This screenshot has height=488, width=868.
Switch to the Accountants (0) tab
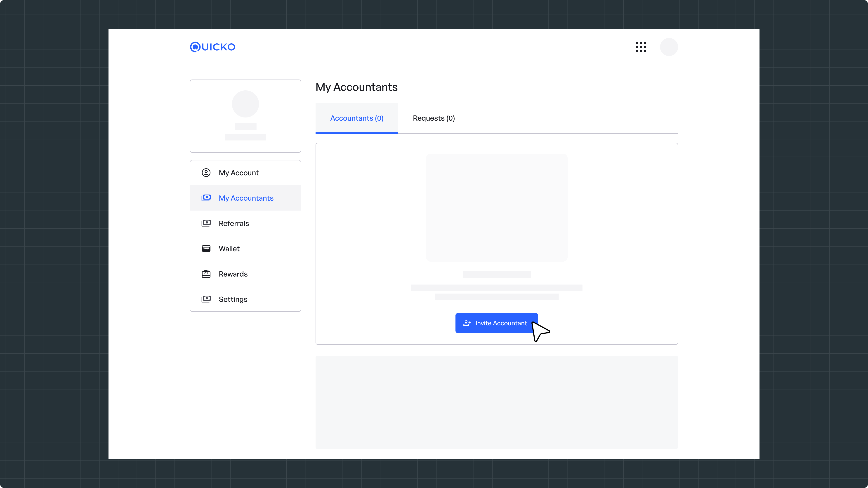point(357,118)
